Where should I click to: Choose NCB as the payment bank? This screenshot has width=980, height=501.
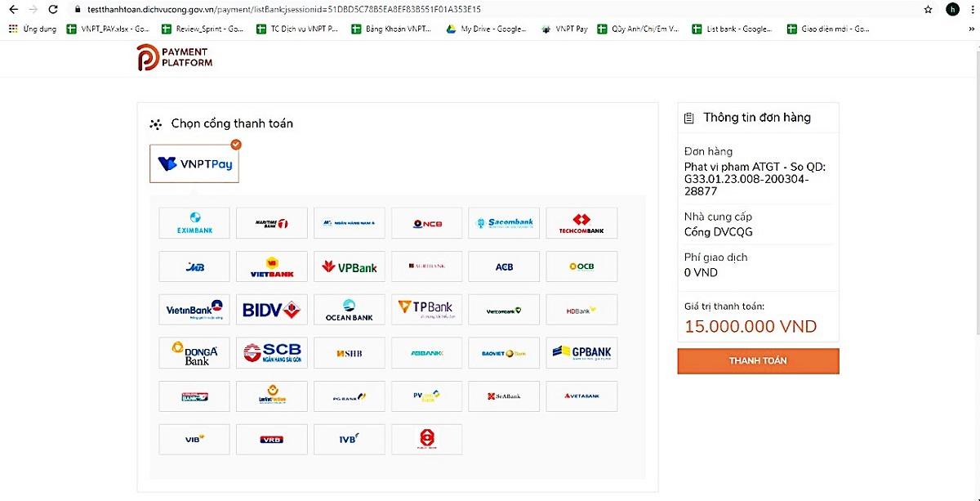point(426,222)
